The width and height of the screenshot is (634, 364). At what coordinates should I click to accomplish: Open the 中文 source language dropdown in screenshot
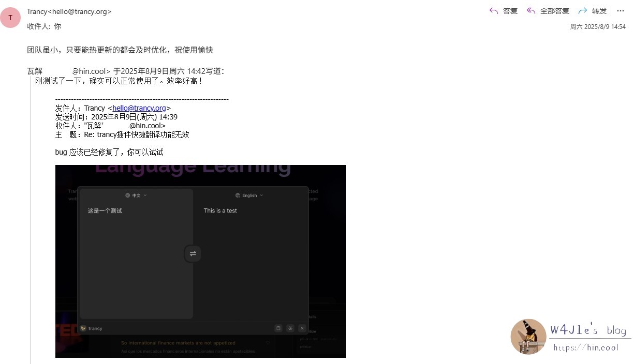[136, 195]
